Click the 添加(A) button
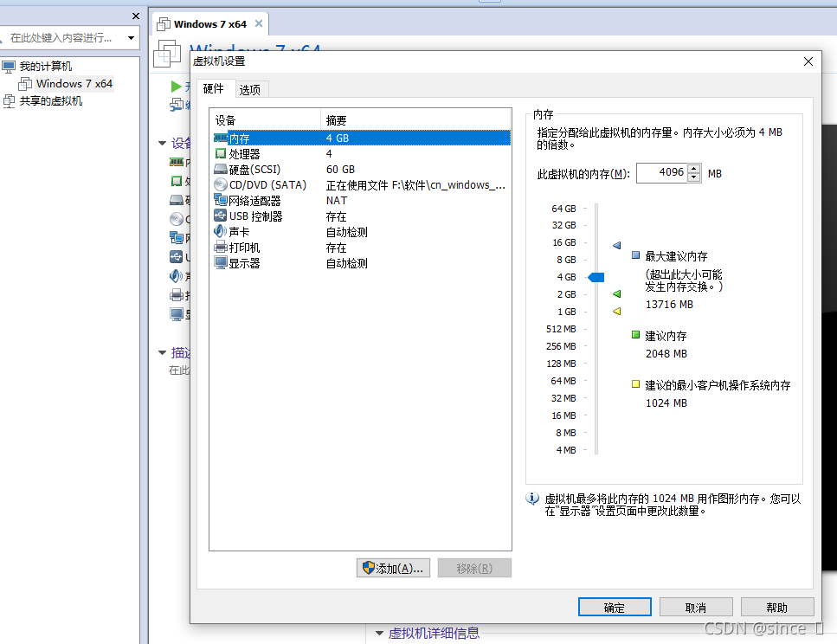This screenshot has height=644, width=837. (393, 567)
